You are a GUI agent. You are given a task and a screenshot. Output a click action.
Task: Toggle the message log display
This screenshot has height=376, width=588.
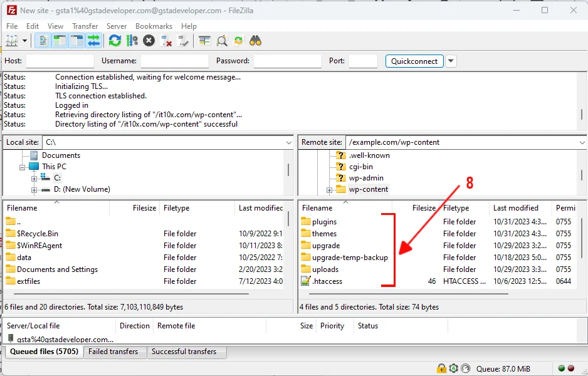coord(43,41)
